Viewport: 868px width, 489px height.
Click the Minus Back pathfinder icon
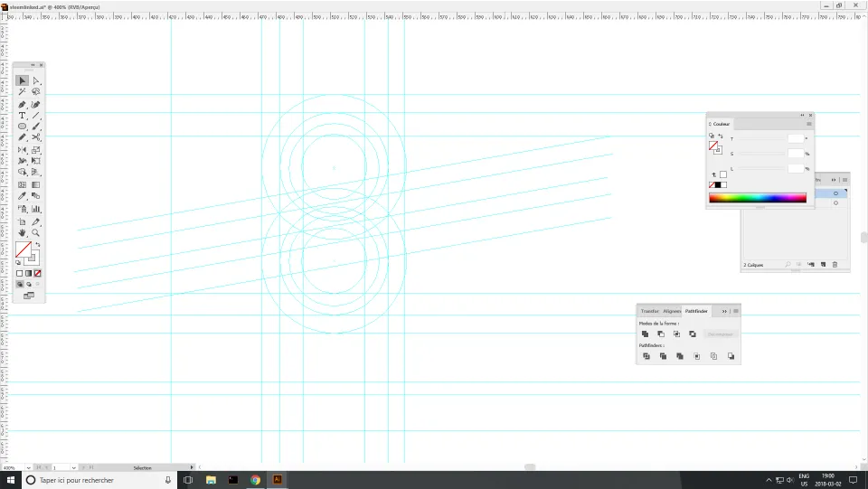[x=731, y=356]
